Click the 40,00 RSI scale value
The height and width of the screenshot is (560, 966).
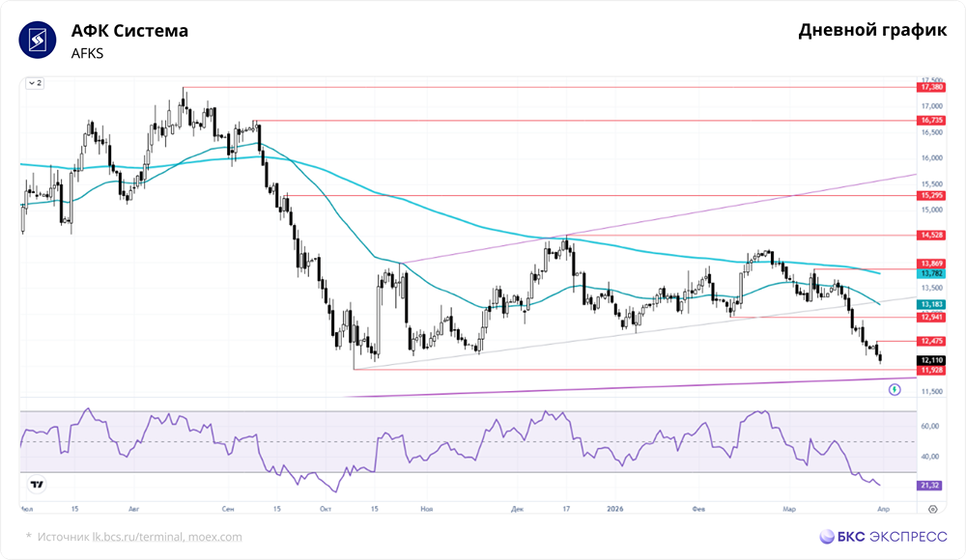tap(929, 457)
